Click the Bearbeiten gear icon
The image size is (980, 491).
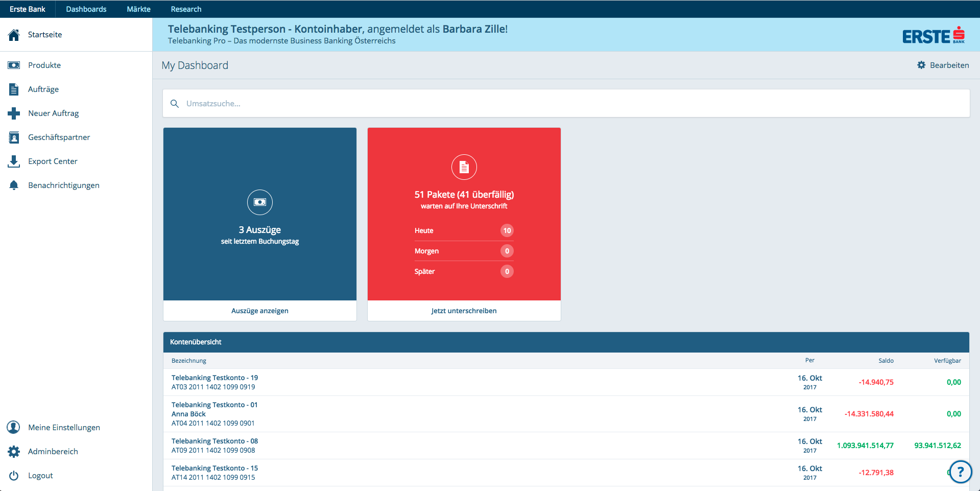click(x=921, y=65)
